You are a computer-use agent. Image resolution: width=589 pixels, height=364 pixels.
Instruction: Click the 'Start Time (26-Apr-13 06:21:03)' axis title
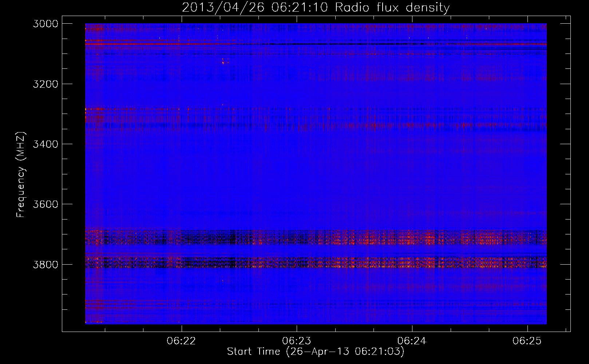316,352
